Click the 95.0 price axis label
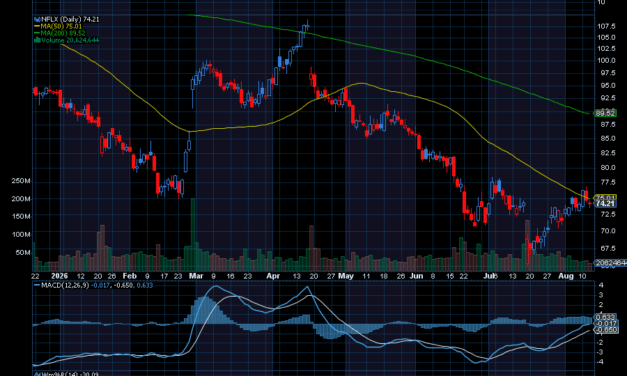The height and width of the screenshot is (376, 627). point(607,85)
